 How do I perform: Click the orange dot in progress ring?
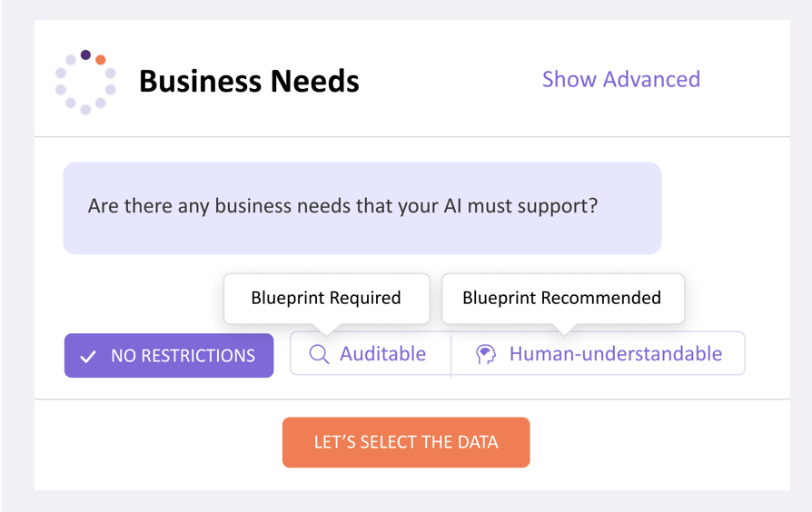coord(101,60)
